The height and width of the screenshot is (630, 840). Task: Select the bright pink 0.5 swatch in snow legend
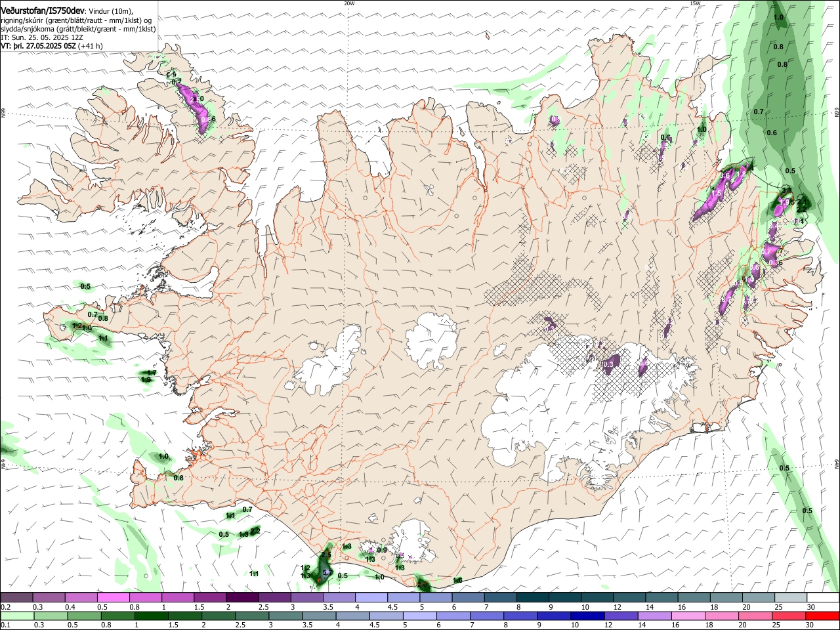tap(113, 598)
